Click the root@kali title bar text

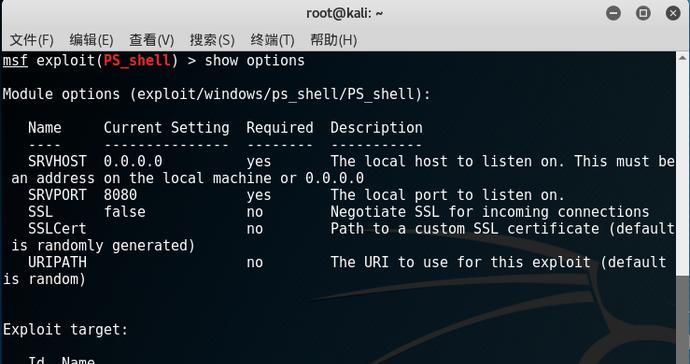(345, 14)
